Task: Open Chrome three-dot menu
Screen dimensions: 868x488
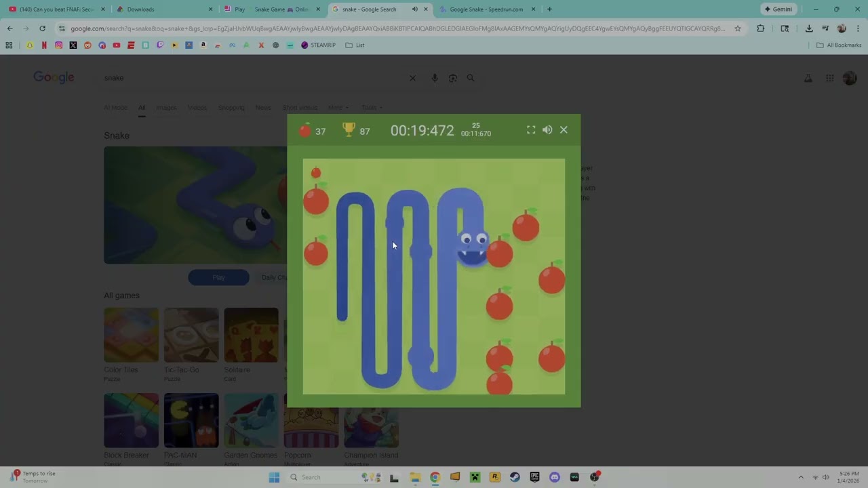Action: (x=858, y=28)
